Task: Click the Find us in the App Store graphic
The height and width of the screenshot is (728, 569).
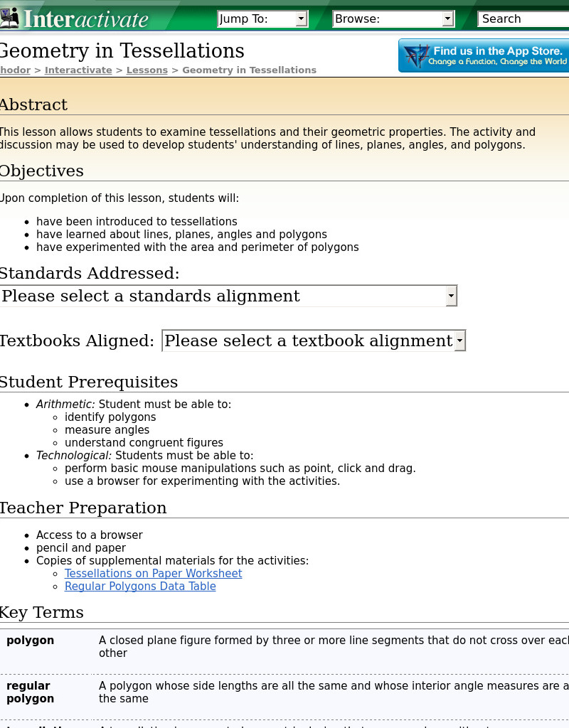Action: (x=484, y=55)
